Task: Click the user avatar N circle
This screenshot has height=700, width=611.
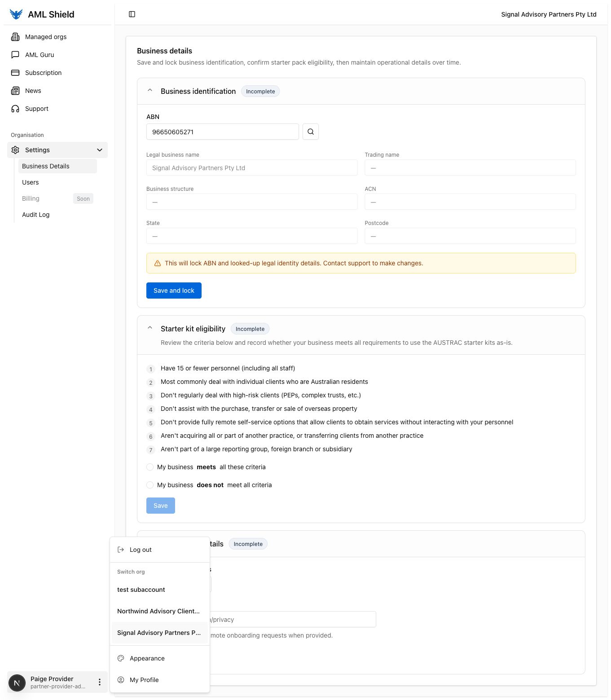Action: point(17,683)
